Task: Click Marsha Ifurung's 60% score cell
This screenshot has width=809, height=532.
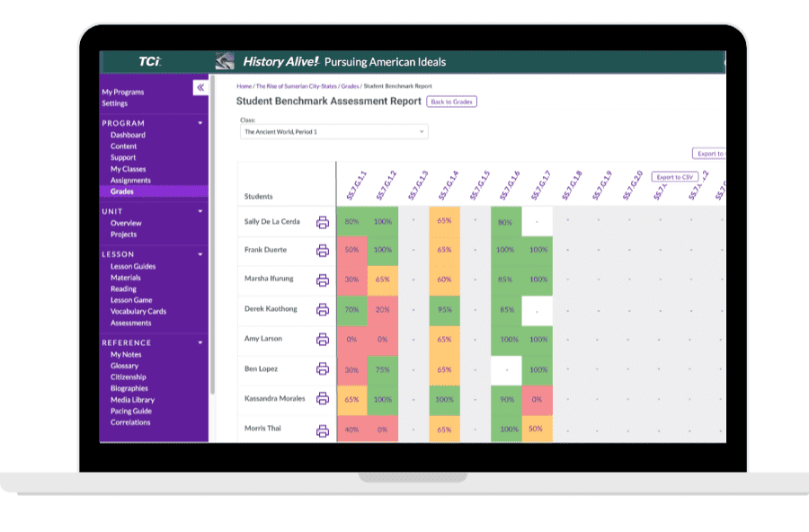Action: click(x=445, y=280)
